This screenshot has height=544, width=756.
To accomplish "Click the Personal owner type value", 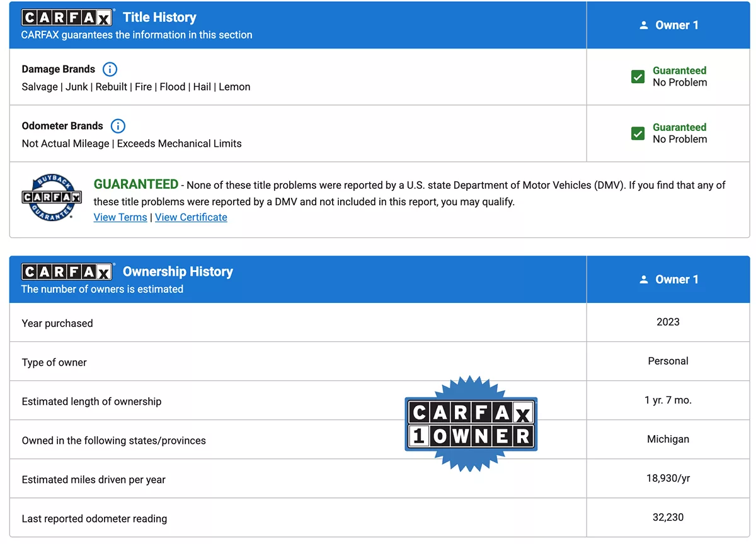I will tap(668, 361).
